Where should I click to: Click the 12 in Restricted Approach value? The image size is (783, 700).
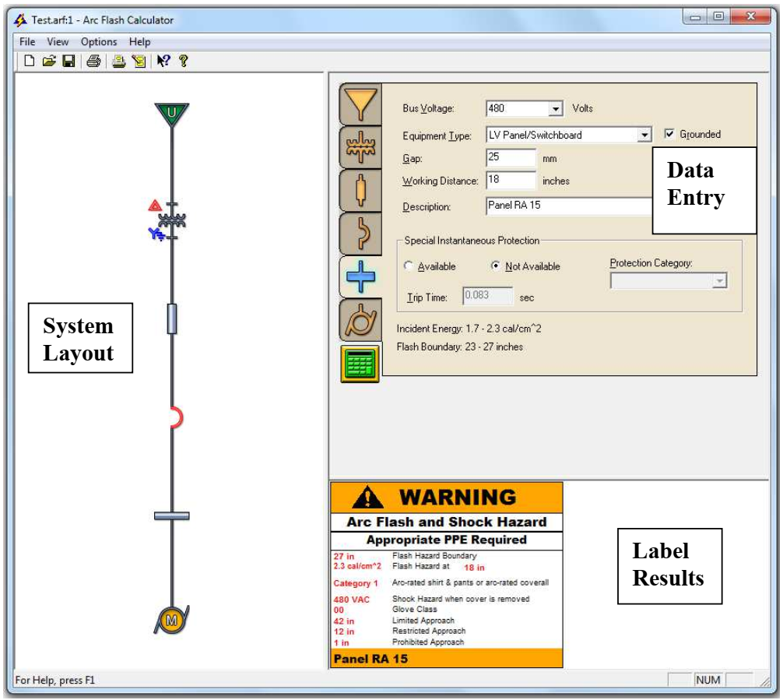(343, 631)
